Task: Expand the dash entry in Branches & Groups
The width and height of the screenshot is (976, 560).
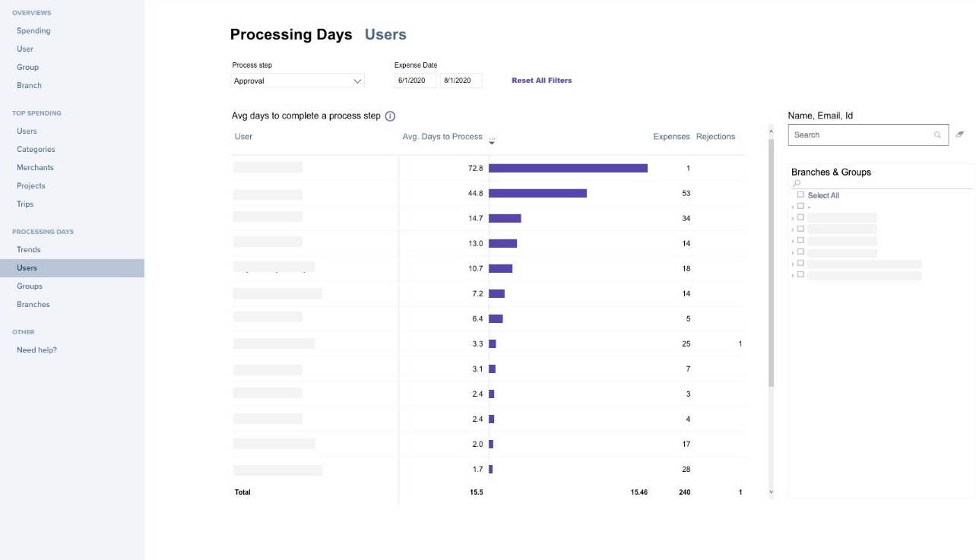Action: 793,207
